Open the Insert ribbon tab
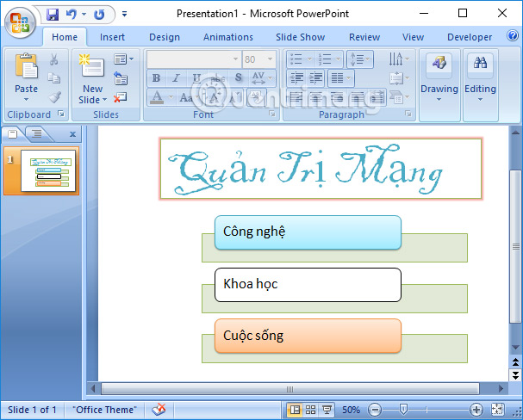523x420 pixels. click(x=112, y=37)
